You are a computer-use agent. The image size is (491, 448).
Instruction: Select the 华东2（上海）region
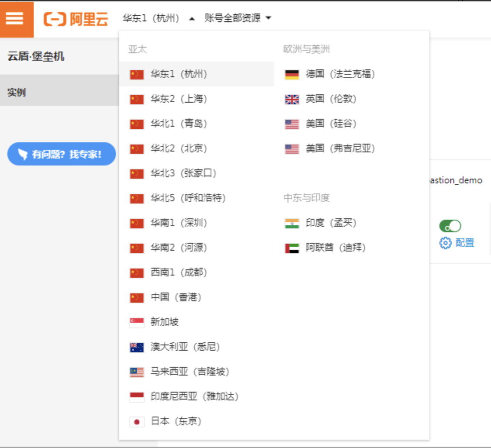(x=178, y=99)
